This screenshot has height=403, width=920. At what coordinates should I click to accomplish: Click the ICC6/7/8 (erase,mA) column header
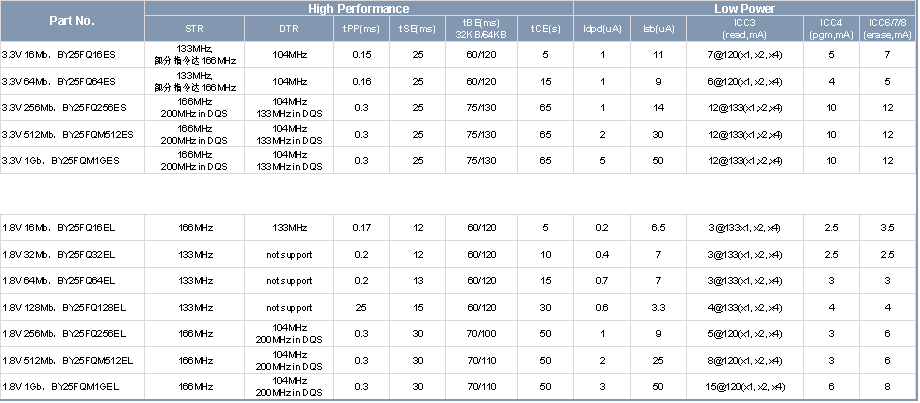coord(887,29)
